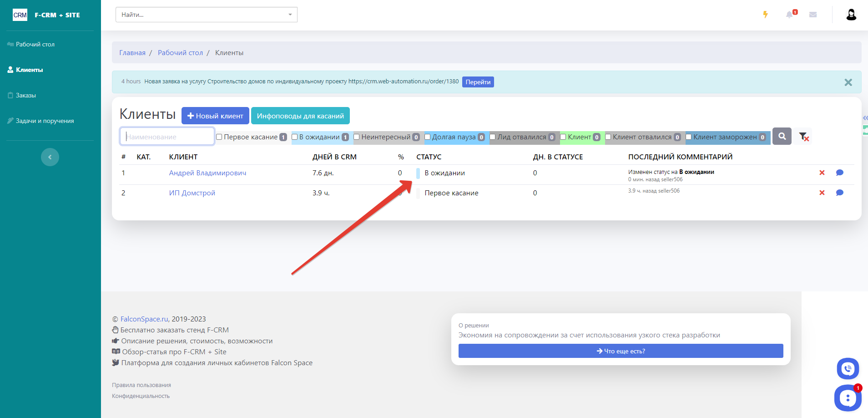Image resolution: width=868 pixels, height=418 pixels.
Task: Click the lightning bolt icon in header
Action: point(765,15)
